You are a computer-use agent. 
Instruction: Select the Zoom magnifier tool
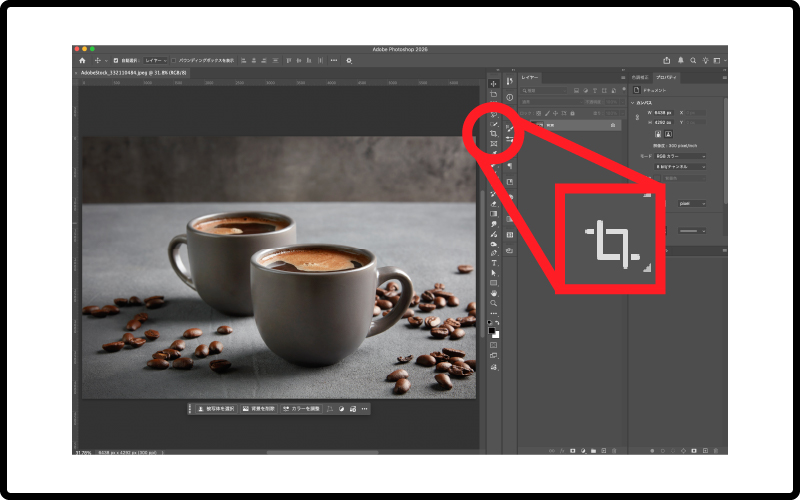[x=493, y=302]
